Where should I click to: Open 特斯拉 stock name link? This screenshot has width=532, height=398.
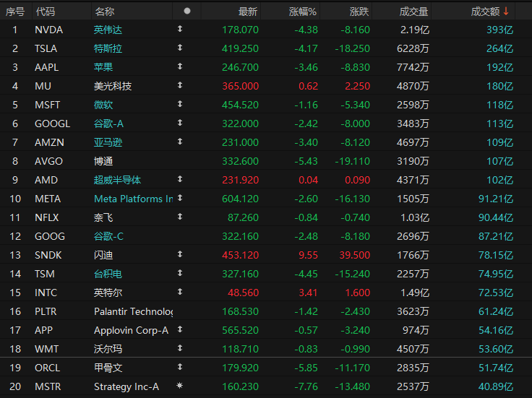pos(108,48)
